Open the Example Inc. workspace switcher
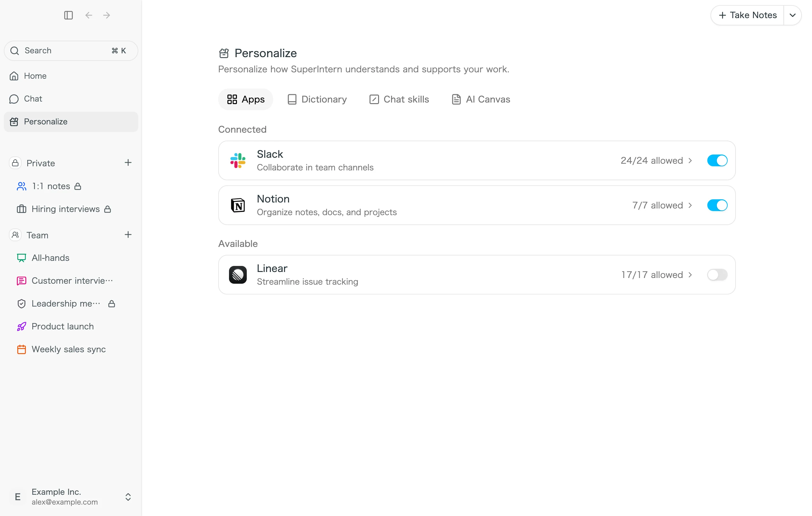Screen dimensions: 812x516 [71, 497]
